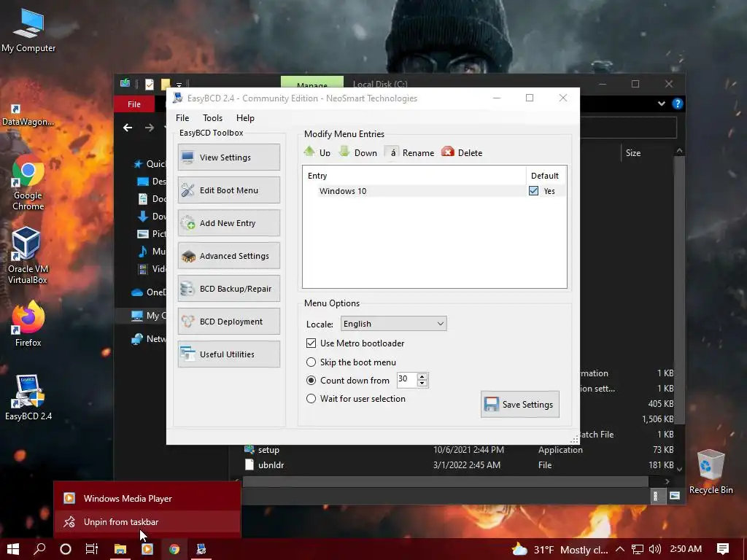Screen dimensions: 747x560
Task: Open the Edit Boot Menu section
Action: (x=228, y=190)
